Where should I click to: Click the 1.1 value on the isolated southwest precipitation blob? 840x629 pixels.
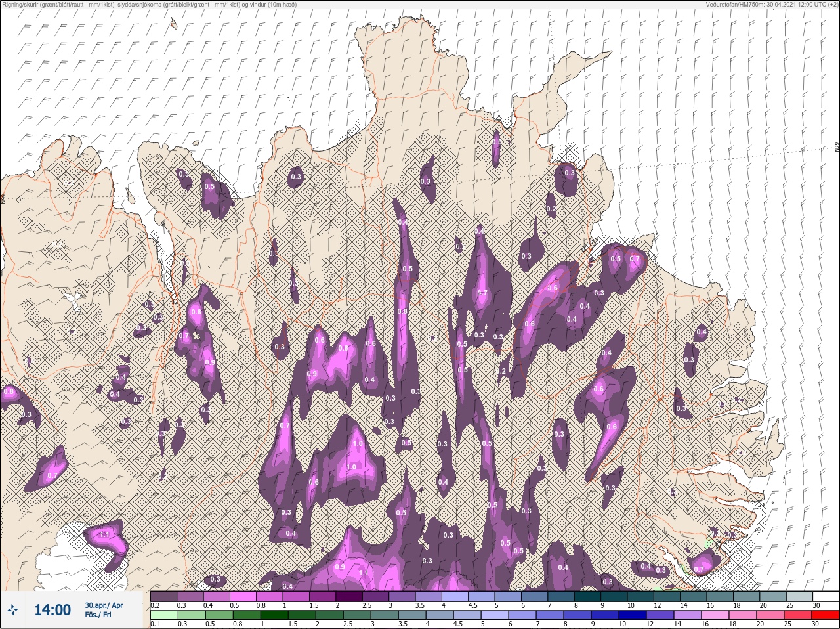click(x=104, y=535)
